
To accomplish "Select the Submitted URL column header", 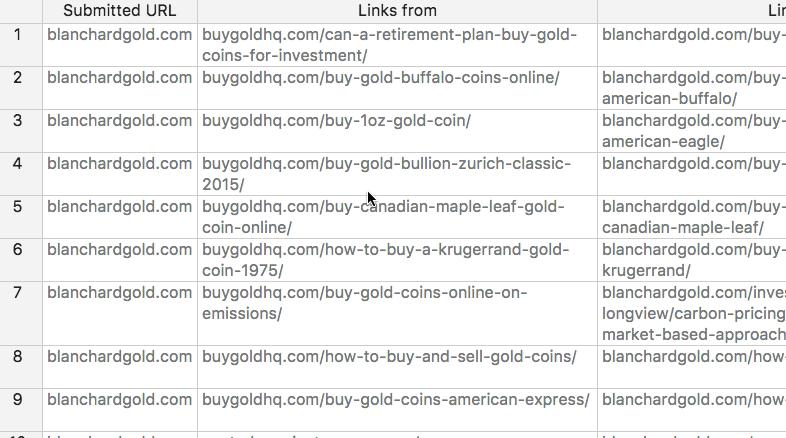I will pyautogui.click(x=120, y=11).
